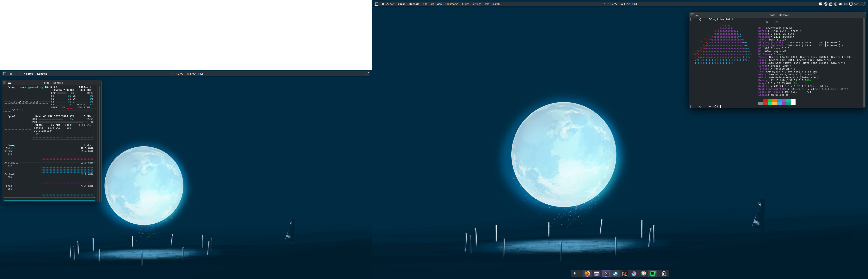Open Krita from the dock
The height and width of the screenshot is (279, 868).
click(634, 274)
